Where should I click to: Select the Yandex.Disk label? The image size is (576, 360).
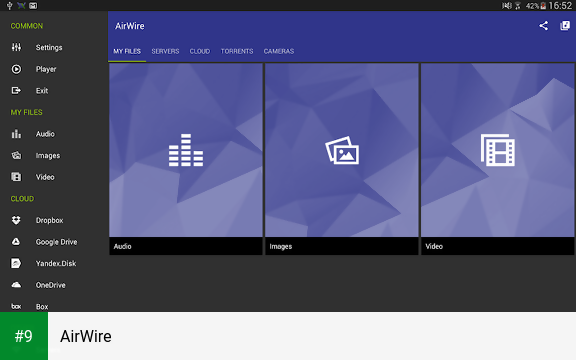[56, 263]
